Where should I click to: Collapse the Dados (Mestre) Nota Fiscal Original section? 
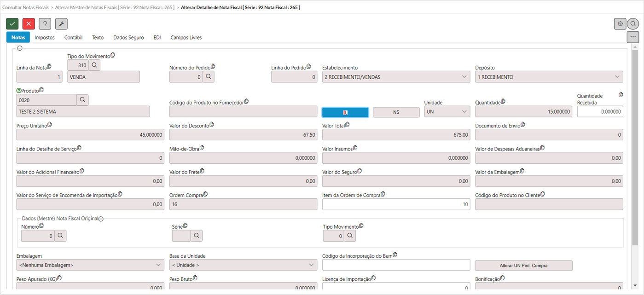pos(101,219)
